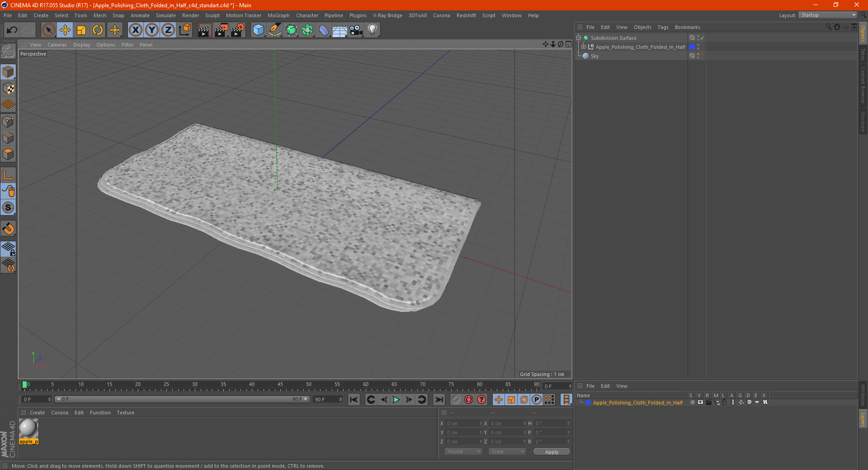Screen dimensions: 868x470
Task: Toggle Subdivision Surface enable checkmark
Action: [x=702, y=38]
